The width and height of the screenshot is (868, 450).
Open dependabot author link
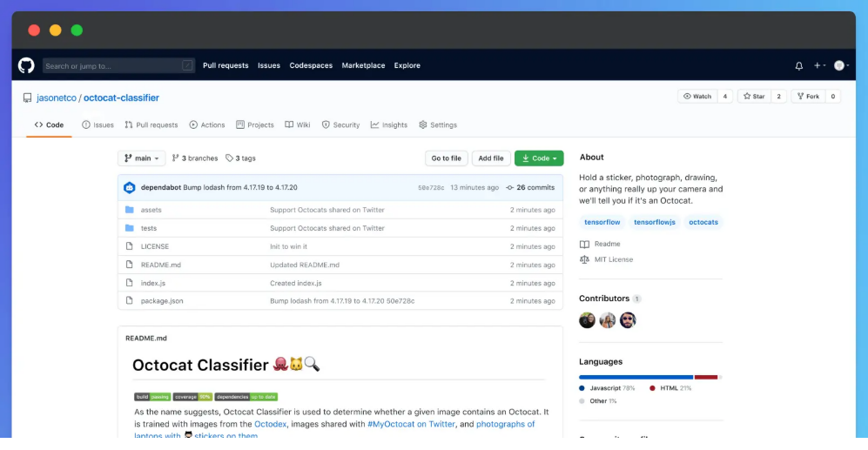coord(160,188)
